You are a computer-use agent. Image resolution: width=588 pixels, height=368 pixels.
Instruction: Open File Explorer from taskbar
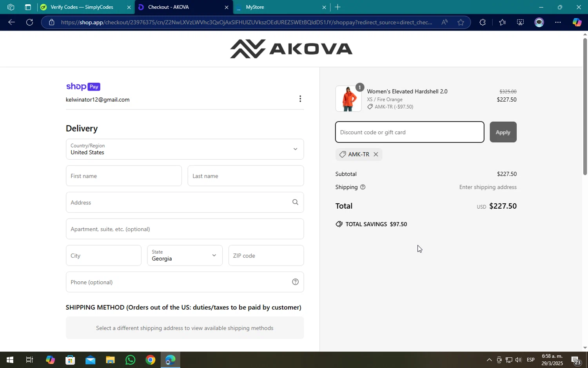tap(110, 360)
